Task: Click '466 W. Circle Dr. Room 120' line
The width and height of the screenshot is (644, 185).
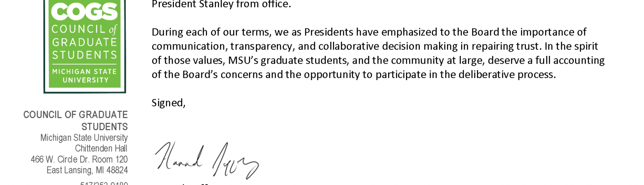Action: coord(79,159)
